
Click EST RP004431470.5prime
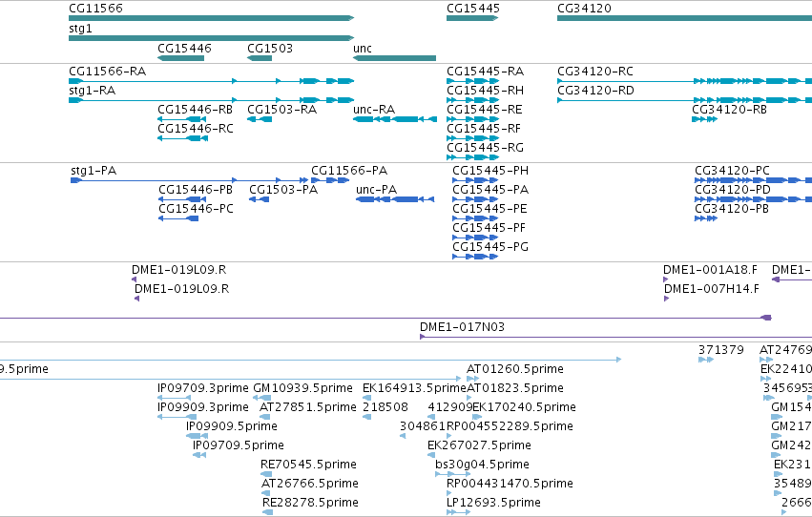tap(449, 493)
